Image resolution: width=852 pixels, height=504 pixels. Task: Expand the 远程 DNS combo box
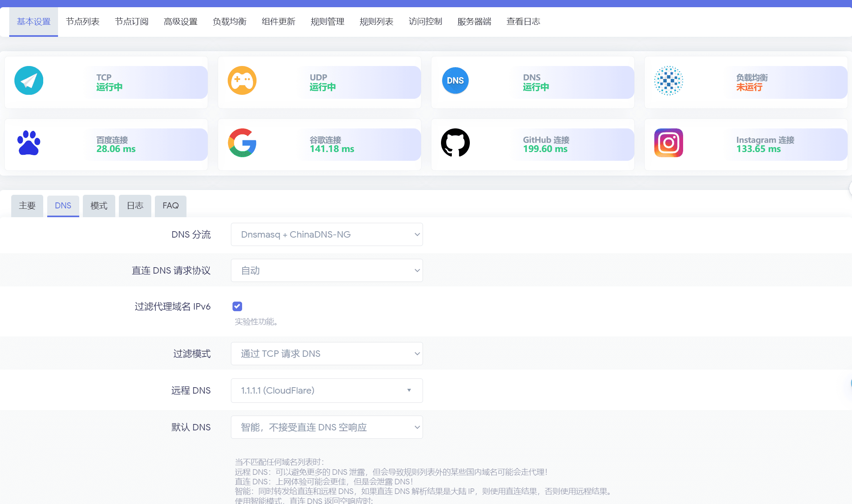(327, 390)
